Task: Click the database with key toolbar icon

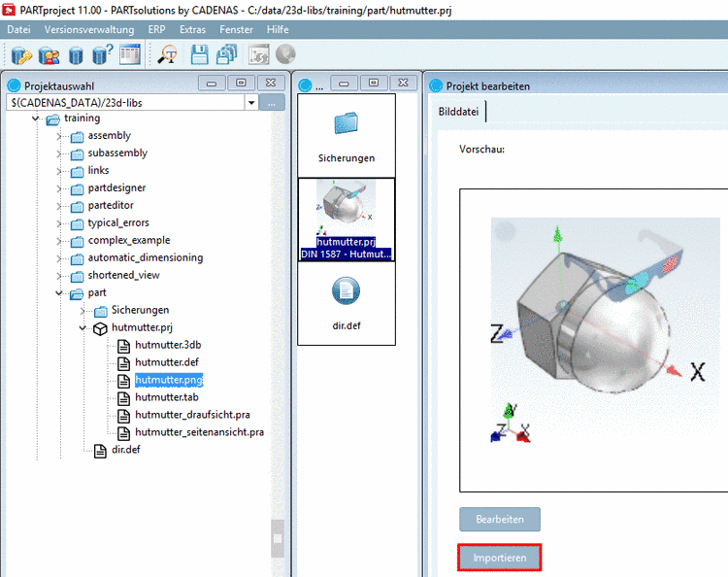Action: click(x=21, y=54)
